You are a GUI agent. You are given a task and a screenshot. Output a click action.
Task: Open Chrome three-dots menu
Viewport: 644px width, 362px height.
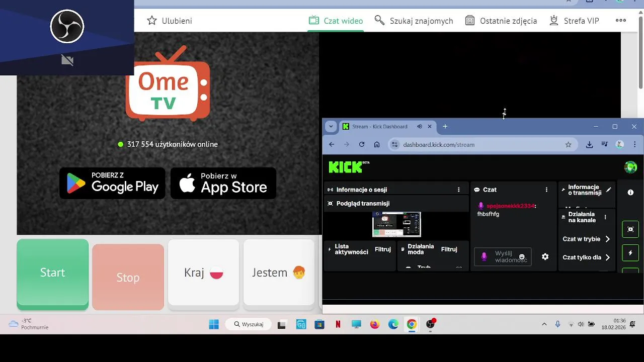634,144
